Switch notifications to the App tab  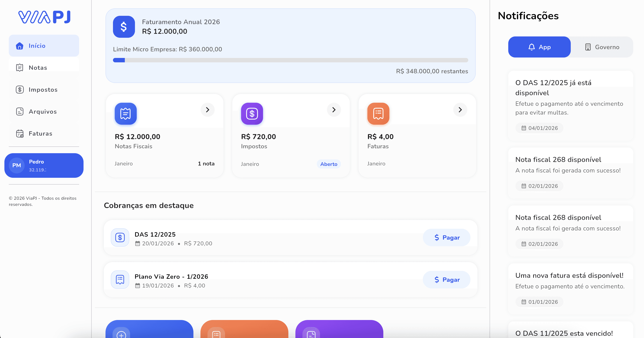point(539,47)
